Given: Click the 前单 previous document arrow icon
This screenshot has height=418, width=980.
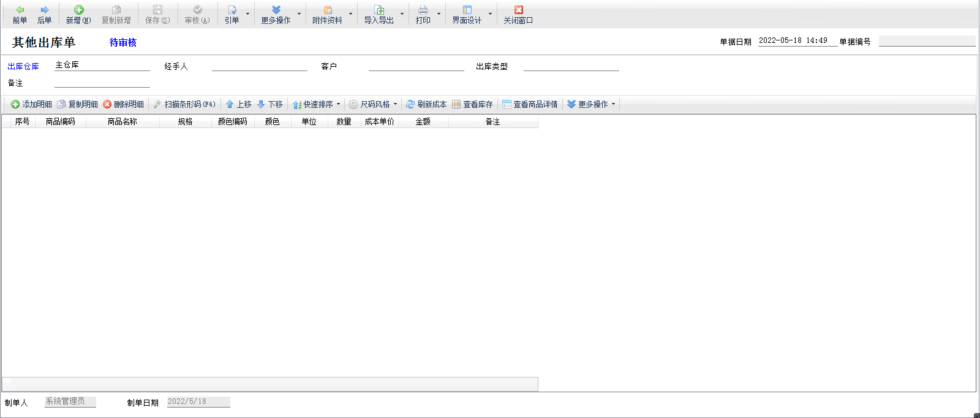Looking at the screenshot, I should coord(20,10).
